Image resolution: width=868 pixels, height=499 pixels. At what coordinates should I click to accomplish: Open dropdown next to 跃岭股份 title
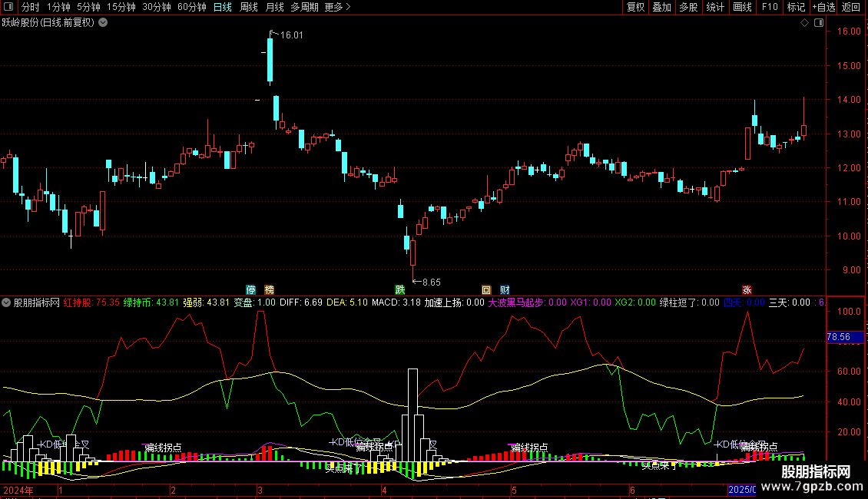[103, 23]
